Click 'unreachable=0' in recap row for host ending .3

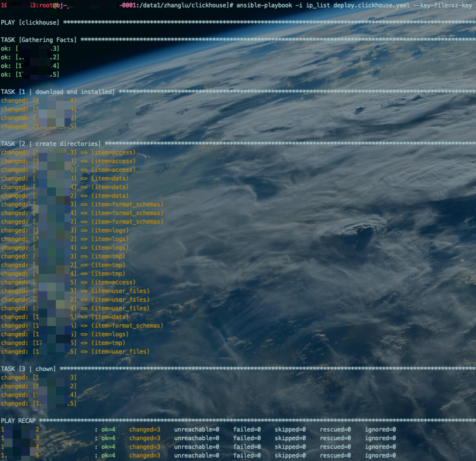[197, 438]
